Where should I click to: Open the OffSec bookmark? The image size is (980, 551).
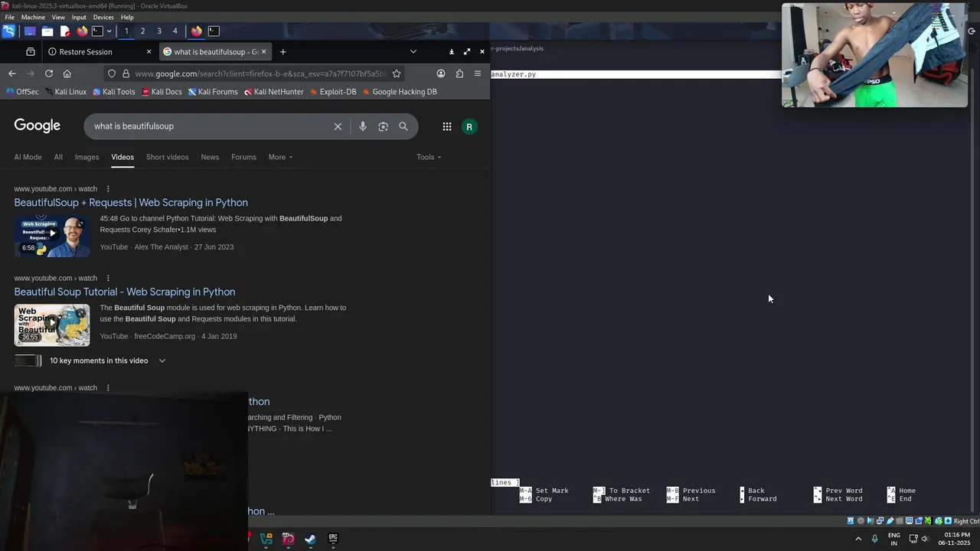click(21, 92)
